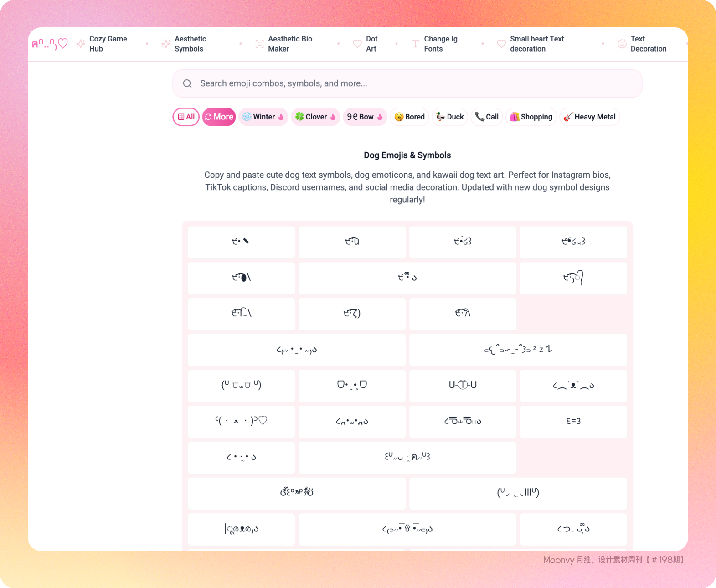
Task: Copy the U-Ⓣ-U dog emoticon tile
Action: tap(463, 385)
